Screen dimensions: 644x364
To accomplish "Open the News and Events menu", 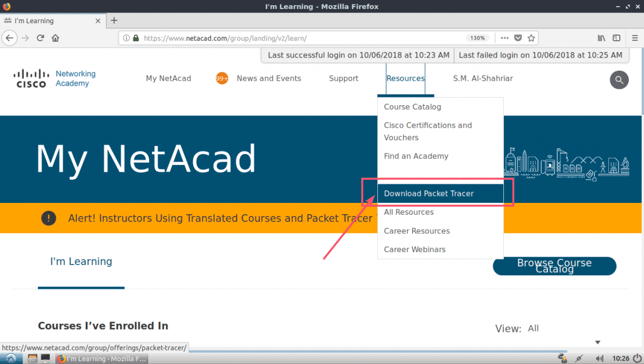I will click(x=268, y=79).
